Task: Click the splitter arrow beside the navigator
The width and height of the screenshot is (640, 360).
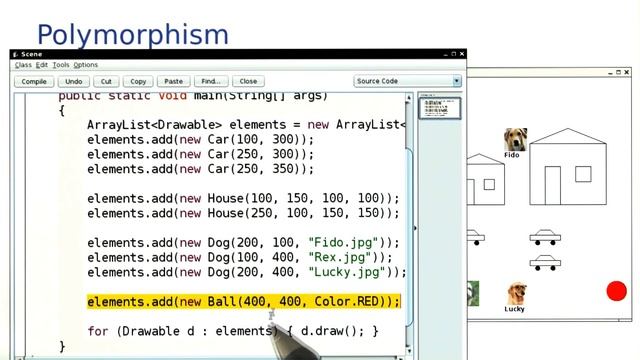Action: 415,228
